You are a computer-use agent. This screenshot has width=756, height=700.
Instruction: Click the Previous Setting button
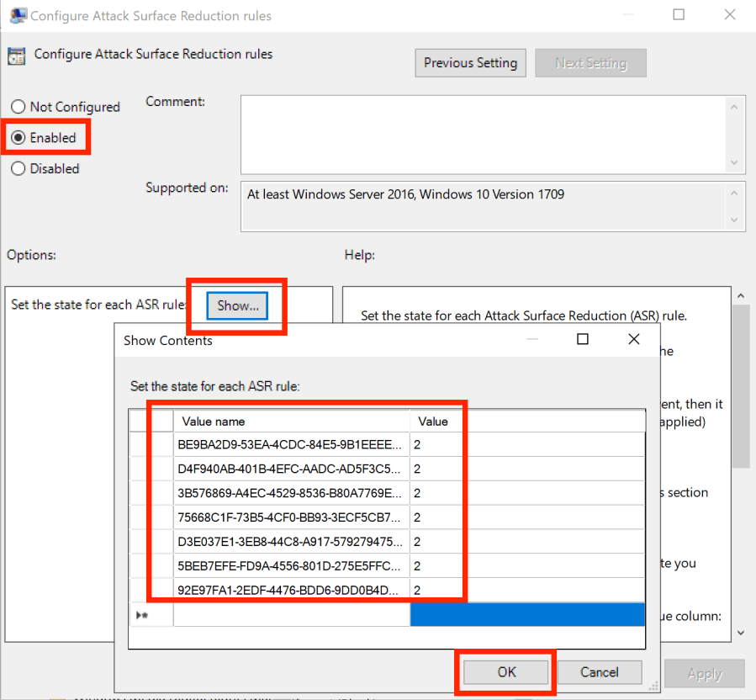point(470,63)
